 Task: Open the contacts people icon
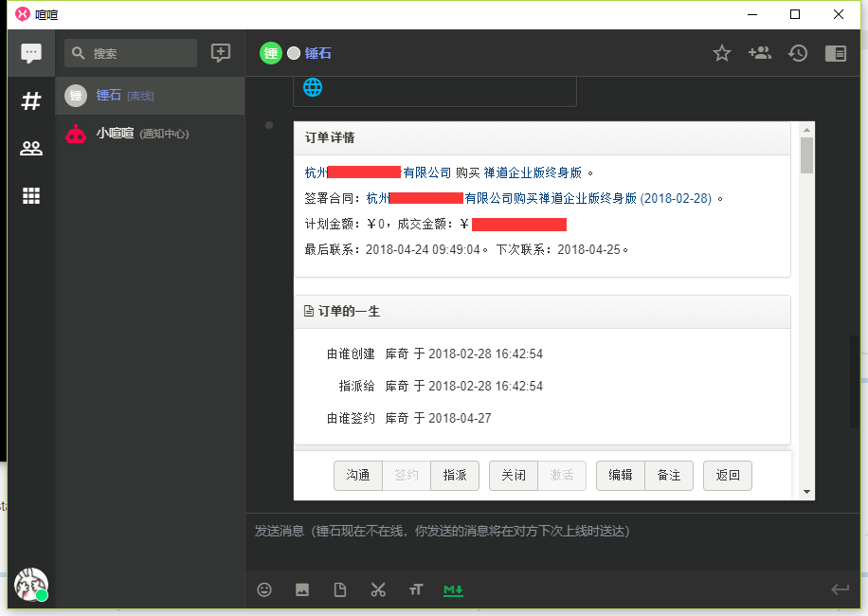(31, 148)
